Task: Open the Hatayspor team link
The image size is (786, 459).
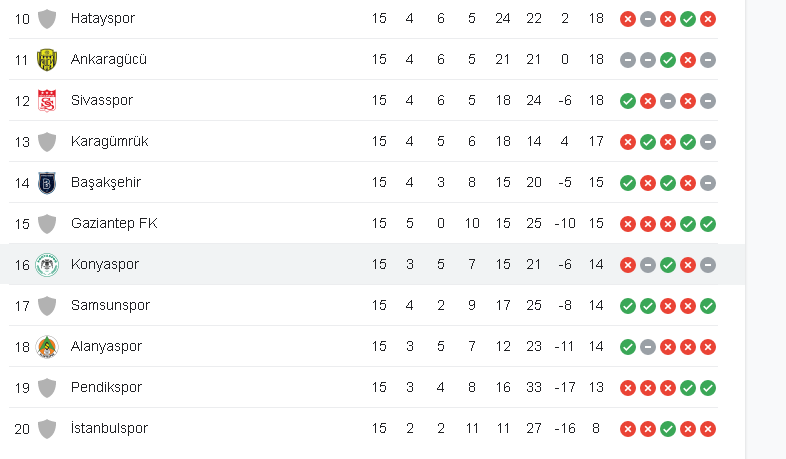Action: coord(103,18)
